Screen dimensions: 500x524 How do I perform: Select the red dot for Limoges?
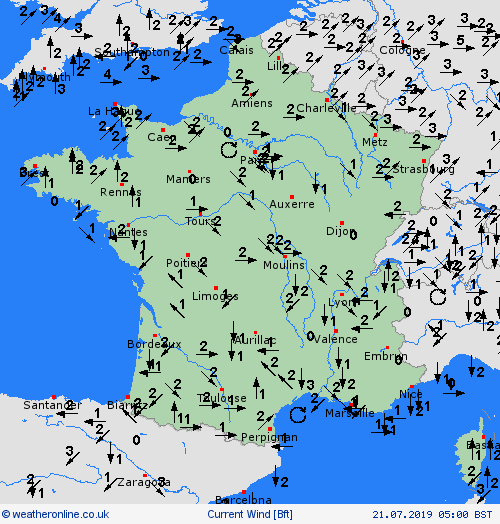pos(216,288)
